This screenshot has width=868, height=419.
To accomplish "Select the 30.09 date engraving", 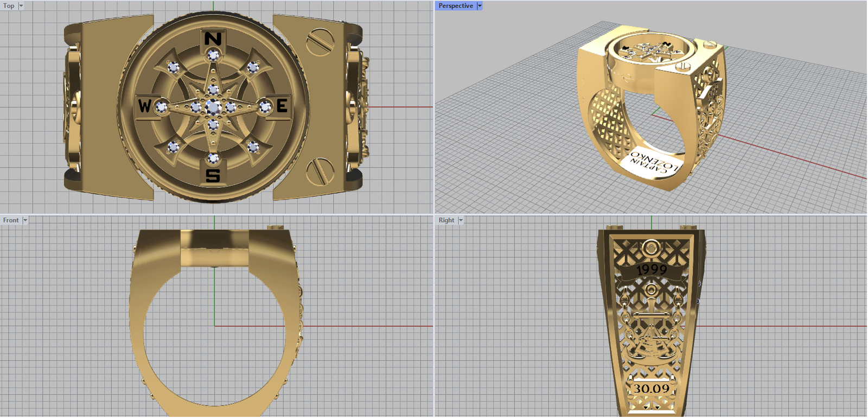I will pos(652,389).
